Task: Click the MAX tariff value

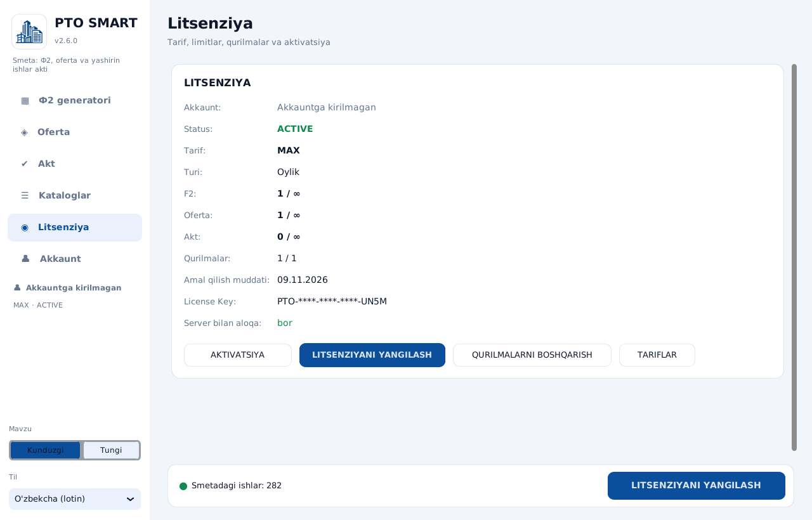Action: (x=289, y=150)
